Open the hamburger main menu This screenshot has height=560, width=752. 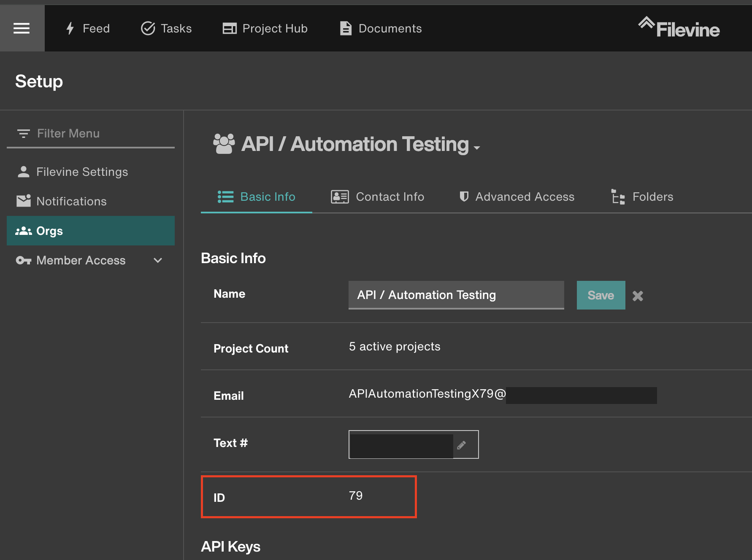click(x=22, y=28)
